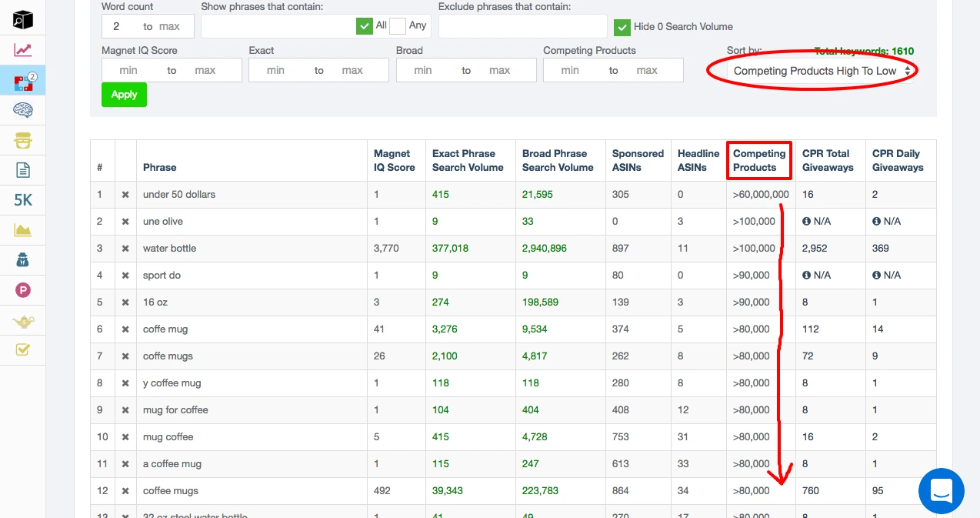Open Black Box tool in sidebar

point(23,20)
